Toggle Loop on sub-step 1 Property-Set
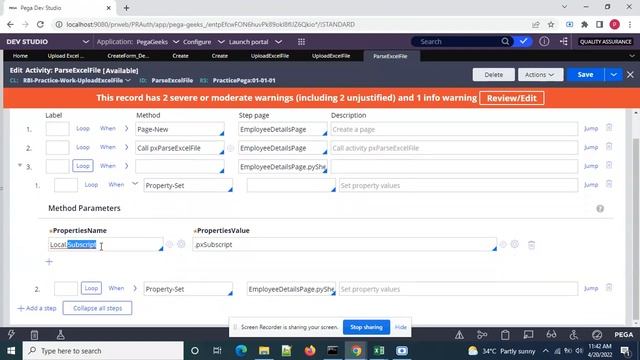 tap(91, 184)
